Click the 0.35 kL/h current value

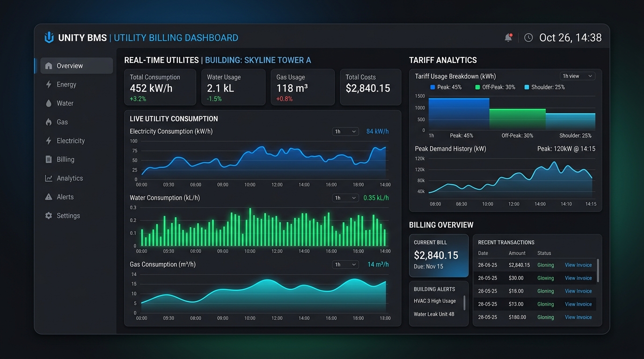tap(376, 198)
